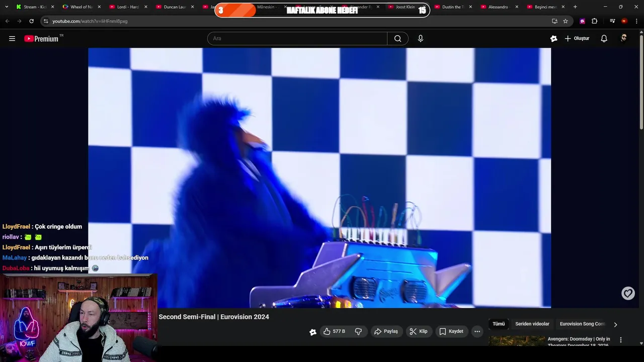Click the Avengers: Doomsday video thumbnail

point(517,341)
